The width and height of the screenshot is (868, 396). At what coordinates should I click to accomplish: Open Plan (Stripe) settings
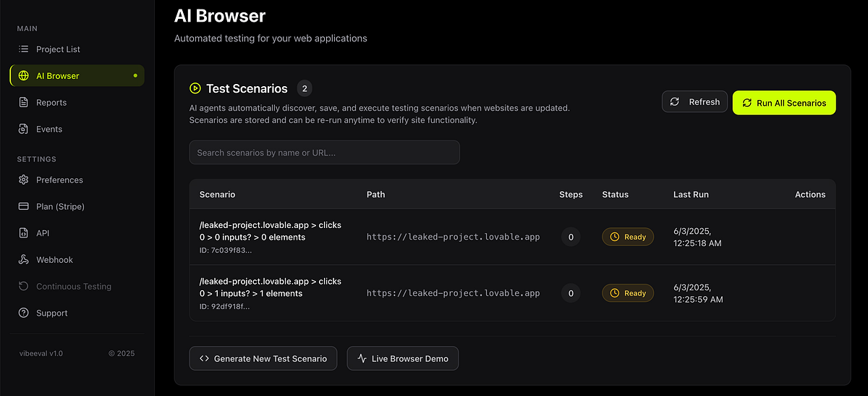coord(77,206)
